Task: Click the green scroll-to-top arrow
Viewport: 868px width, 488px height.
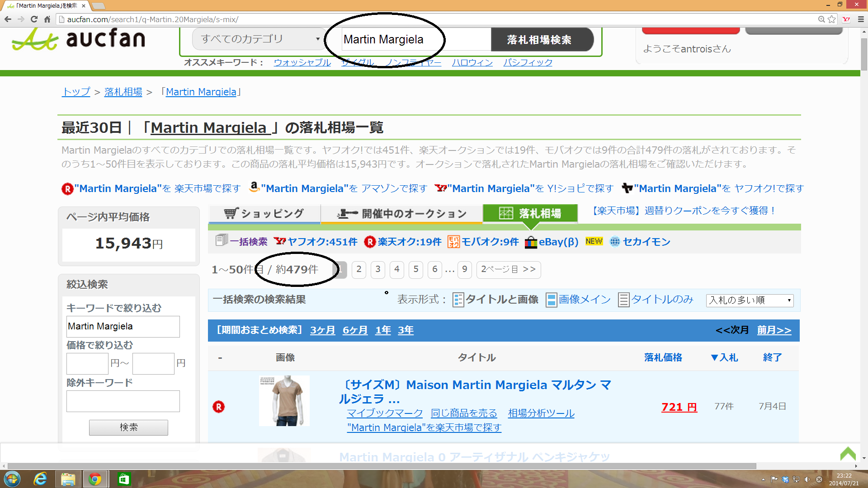Action: (x=848, y=453)
